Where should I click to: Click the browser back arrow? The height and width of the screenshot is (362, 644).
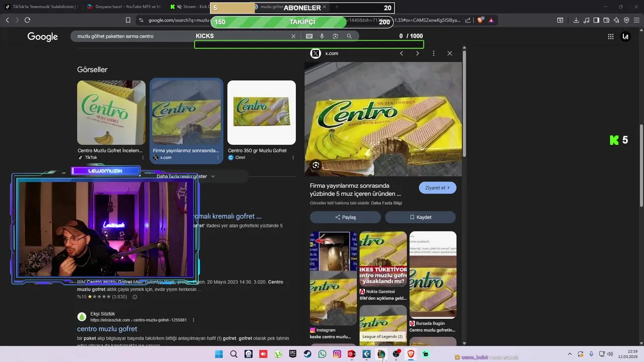(x=7, y=20)
